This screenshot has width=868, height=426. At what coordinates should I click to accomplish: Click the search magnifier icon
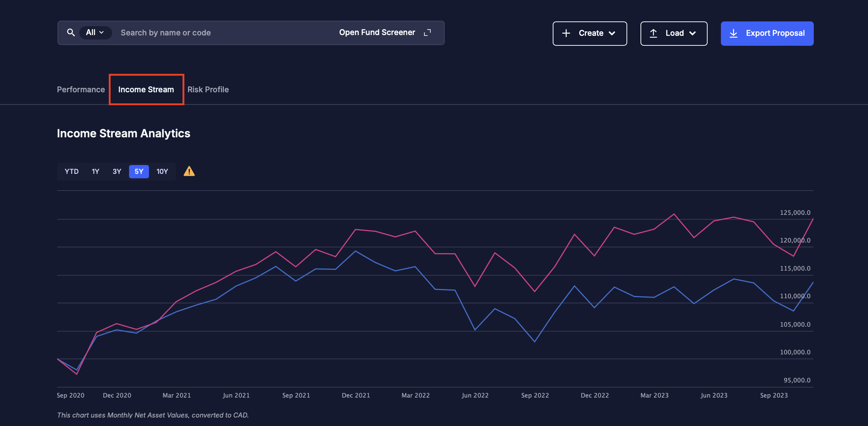[x=71, y=33]
